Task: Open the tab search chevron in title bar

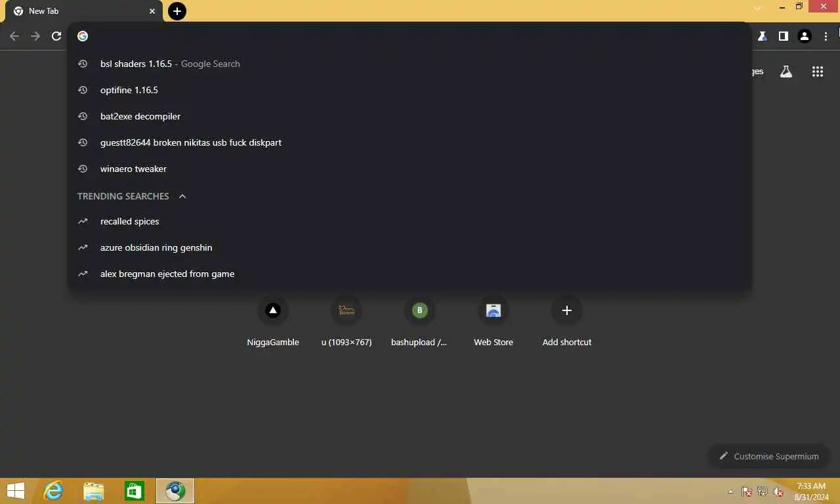Action: [757, 8]
